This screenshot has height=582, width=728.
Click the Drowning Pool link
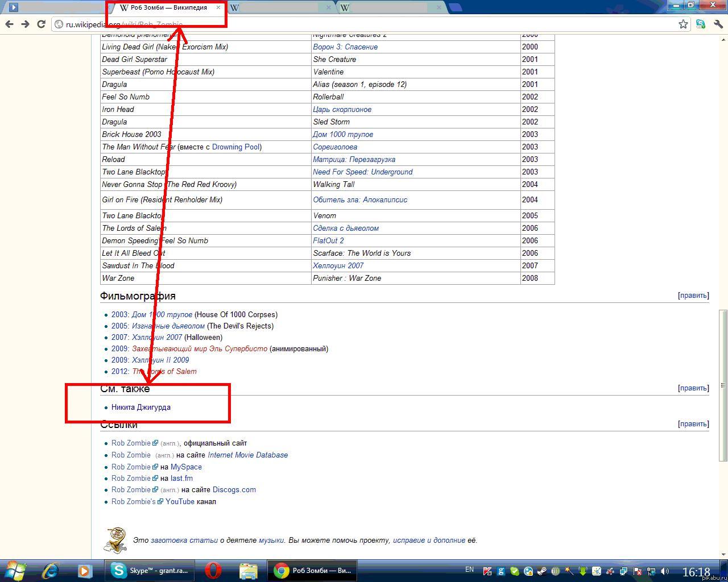[235, 147]
